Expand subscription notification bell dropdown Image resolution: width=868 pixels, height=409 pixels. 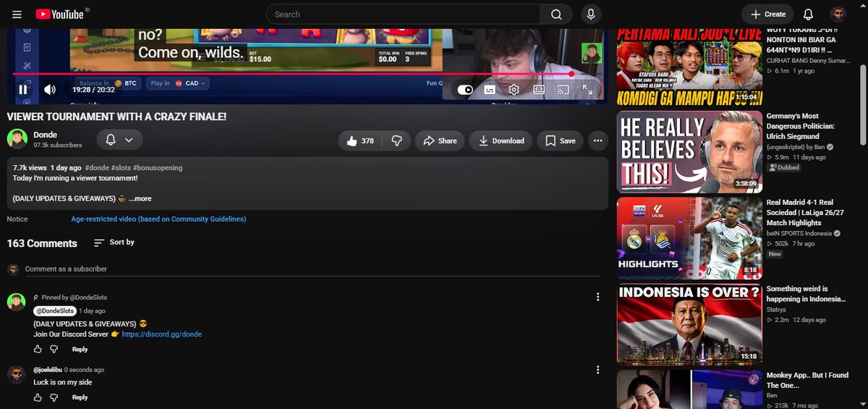[119, 140]
